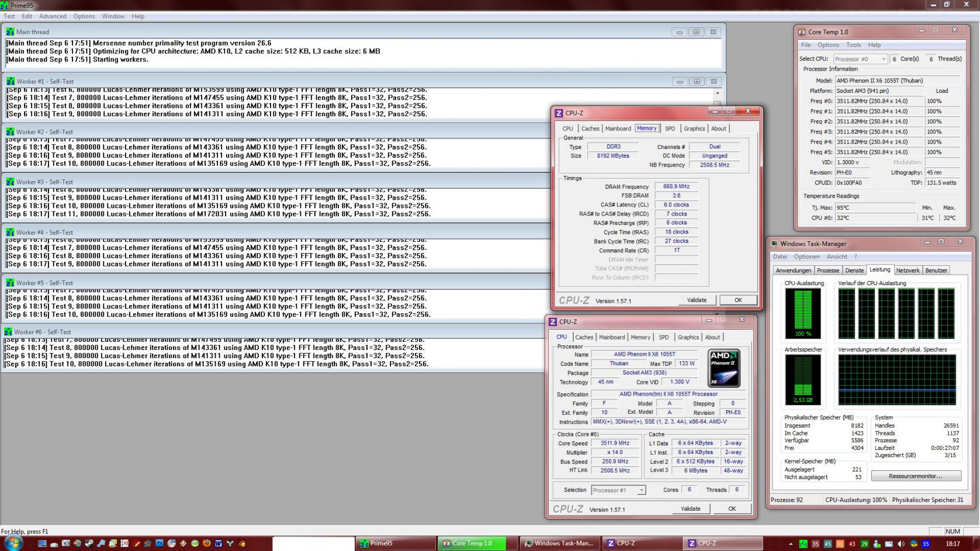The width and height of the screenshot is (980, 551).
Task: Click the Windows Task-Manager title bar icon
Action: [774, 244]
